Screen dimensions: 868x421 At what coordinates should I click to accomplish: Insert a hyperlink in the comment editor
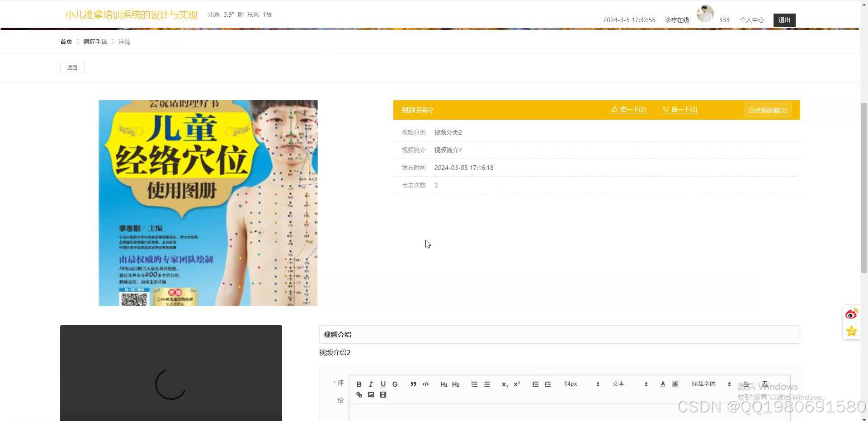pyautogui.click(x=359, y=394)
